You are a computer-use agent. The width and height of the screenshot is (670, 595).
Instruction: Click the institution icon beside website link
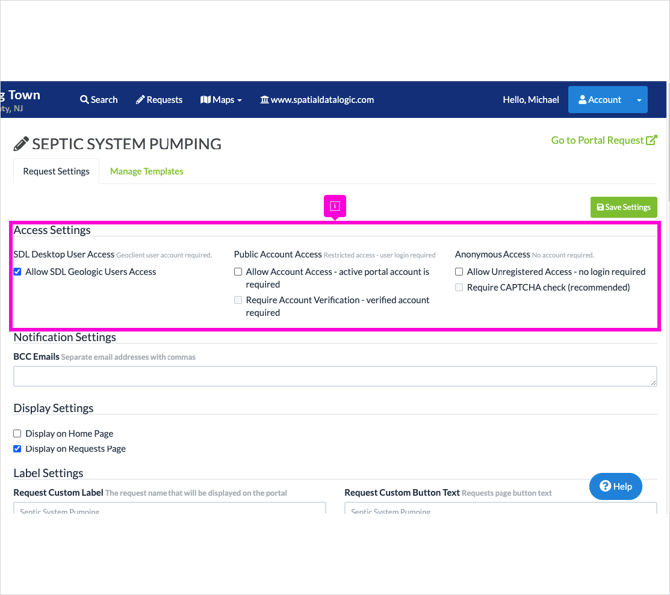pyautogui.click(x=265, y=100)
